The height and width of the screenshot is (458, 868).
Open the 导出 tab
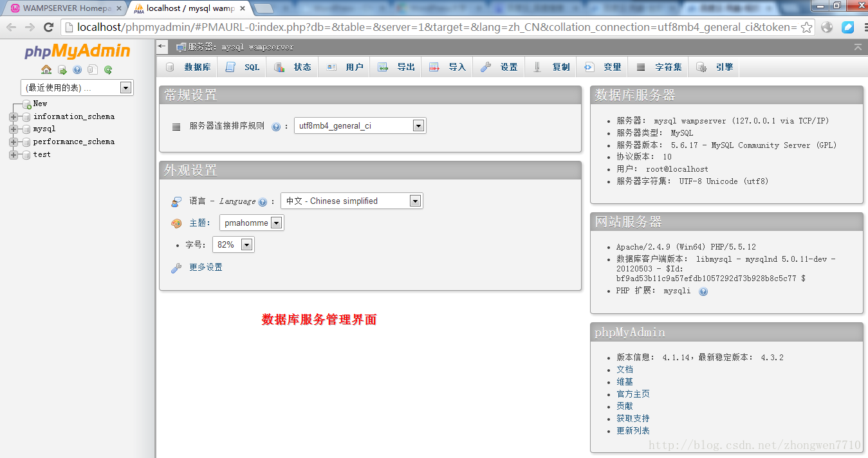396,67
